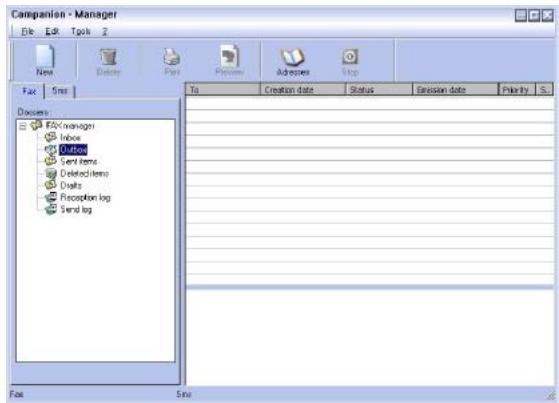Click the Print printer icon
The height and width of the screenshot is (403, 559).
172,57
